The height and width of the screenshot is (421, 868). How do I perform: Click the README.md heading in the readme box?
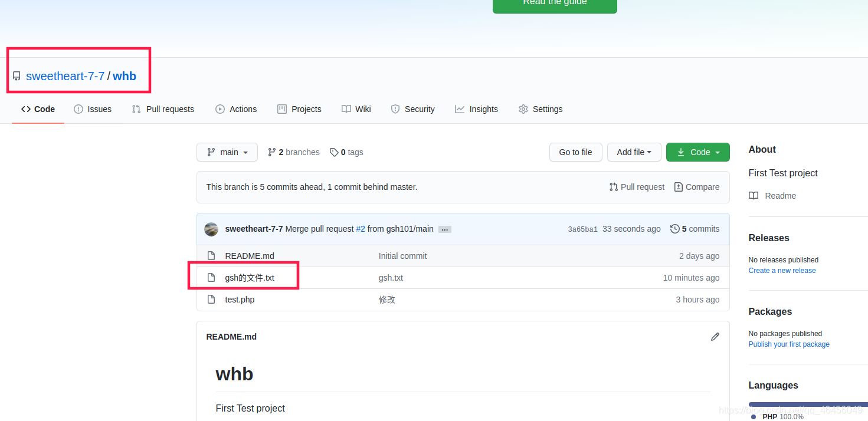coord(231,337)
